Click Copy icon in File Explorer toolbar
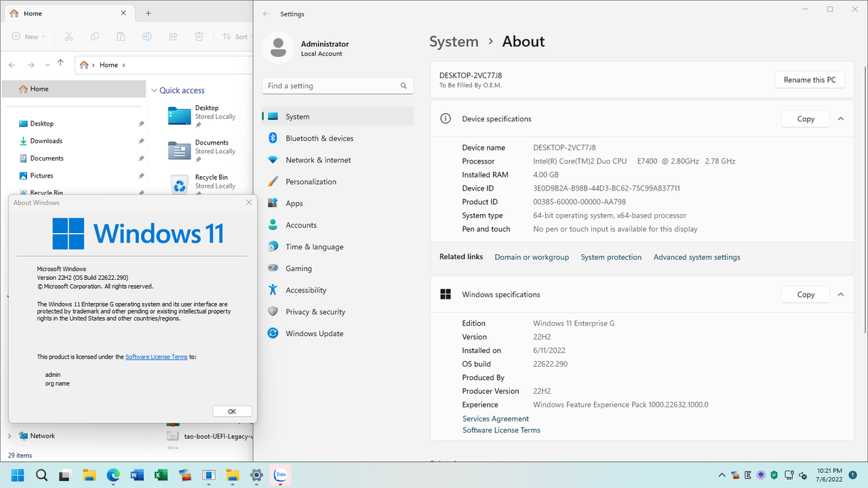The width and height of the screenshot is (868, 488). 94,37
